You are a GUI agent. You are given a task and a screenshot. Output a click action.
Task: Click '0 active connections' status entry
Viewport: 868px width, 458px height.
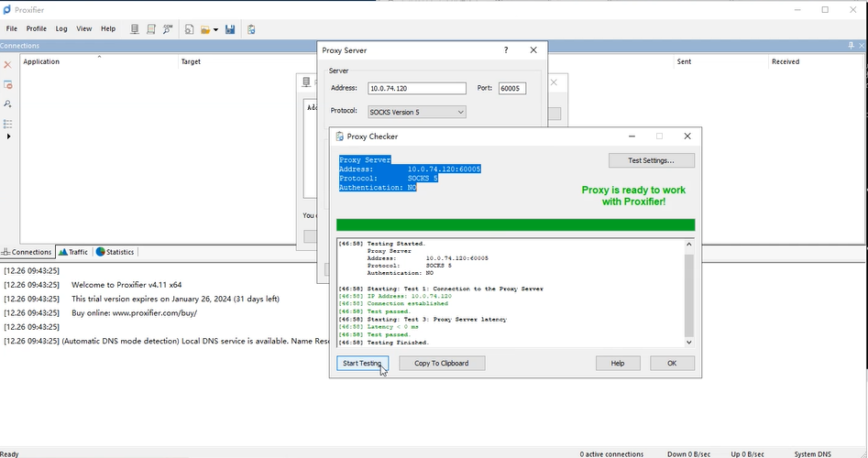tap(611, 454)
